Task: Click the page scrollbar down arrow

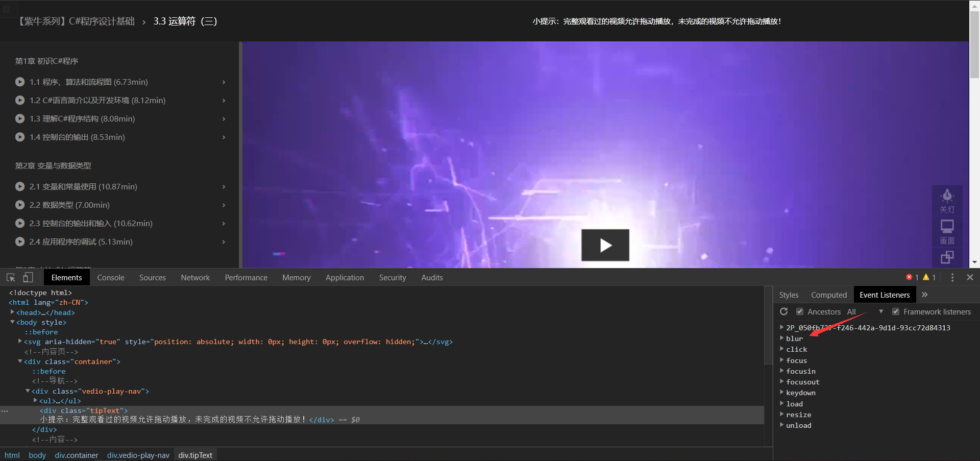Action: (975, 262)
